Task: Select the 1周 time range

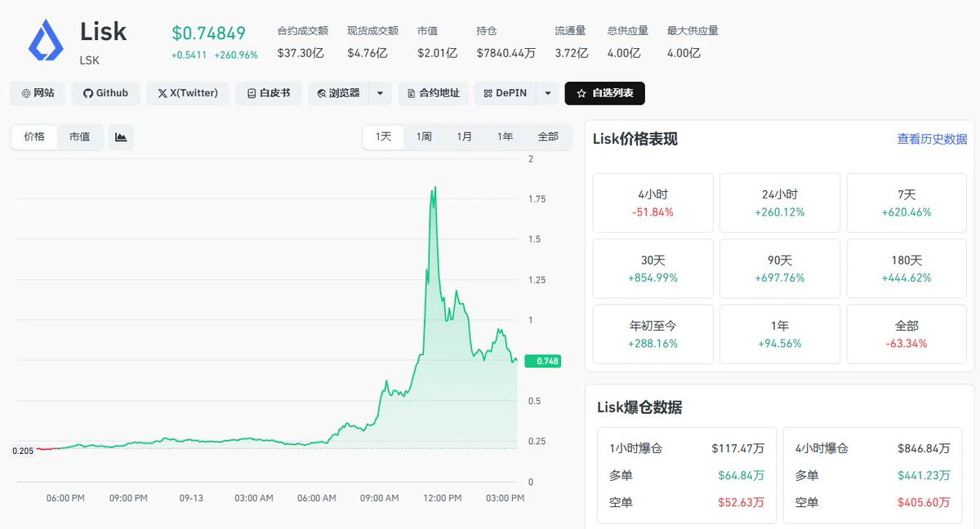Action: tap(424, 136)
